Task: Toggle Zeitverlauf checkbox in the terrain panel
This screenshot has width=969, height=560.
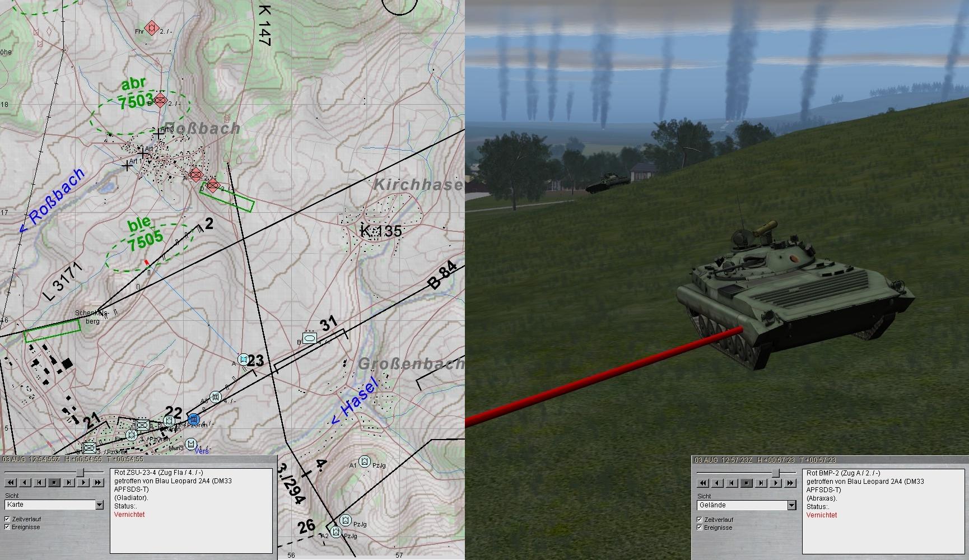Action: coord(700,520)
